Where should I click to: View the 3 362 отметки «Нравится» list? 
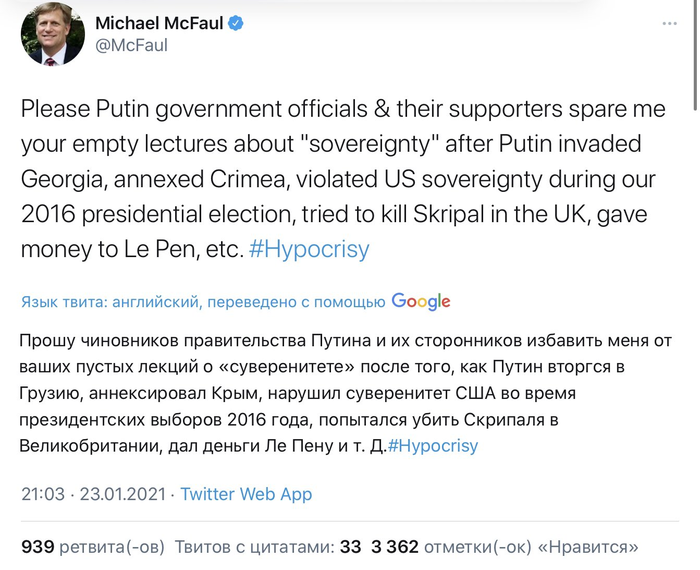504,547
